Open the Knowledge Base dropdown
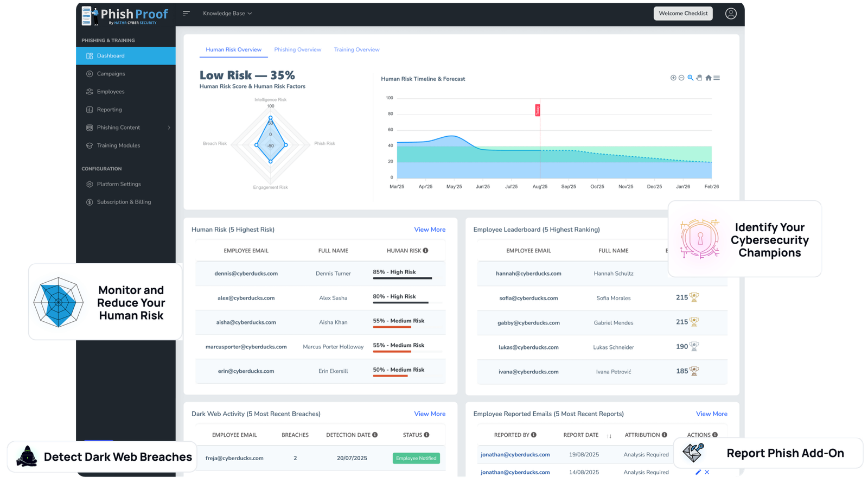The height and width of the screenshot is (483, 868). [227, 14]
